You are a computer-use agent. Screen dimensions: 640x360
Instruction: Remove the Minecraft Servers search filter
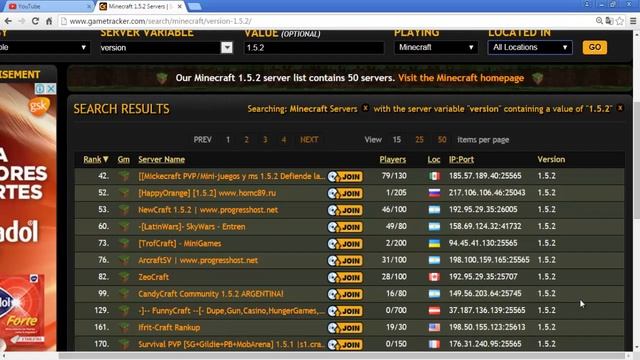coord(365,108)
